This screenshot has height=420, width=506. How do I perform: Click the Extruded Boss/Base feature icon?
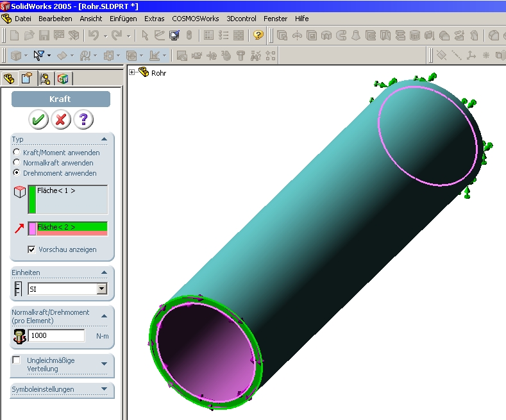click(x=282, y=35)
